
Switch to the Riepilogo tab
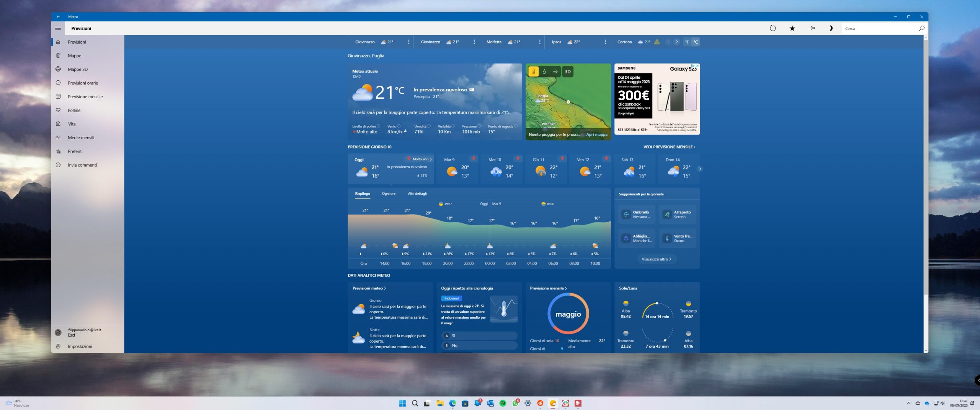click(x=363, y=194)
